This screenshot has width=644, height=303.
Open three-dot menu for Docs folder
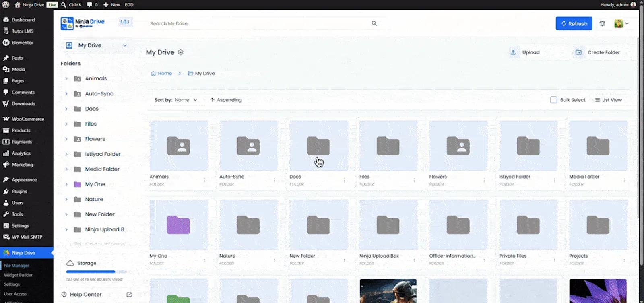tap(344, 180)
